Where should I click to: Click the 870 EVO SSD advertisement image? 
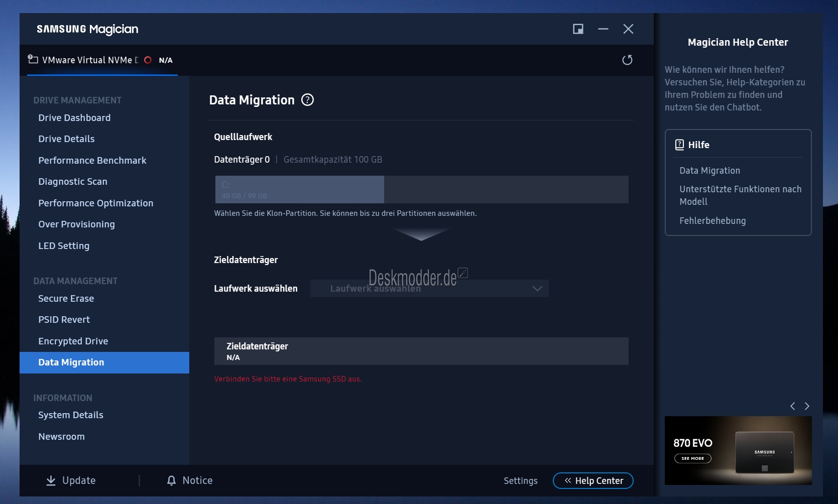click(x=738, y=450)
